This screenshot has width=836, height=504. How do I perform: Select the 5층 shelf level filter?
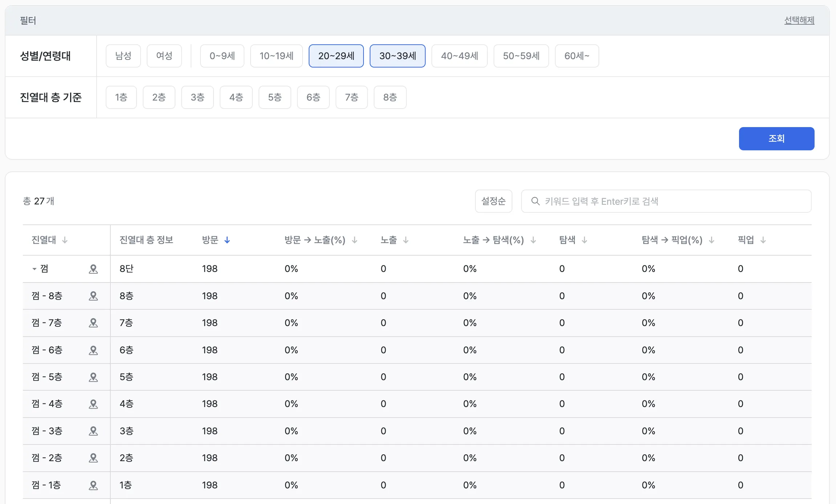275,97
